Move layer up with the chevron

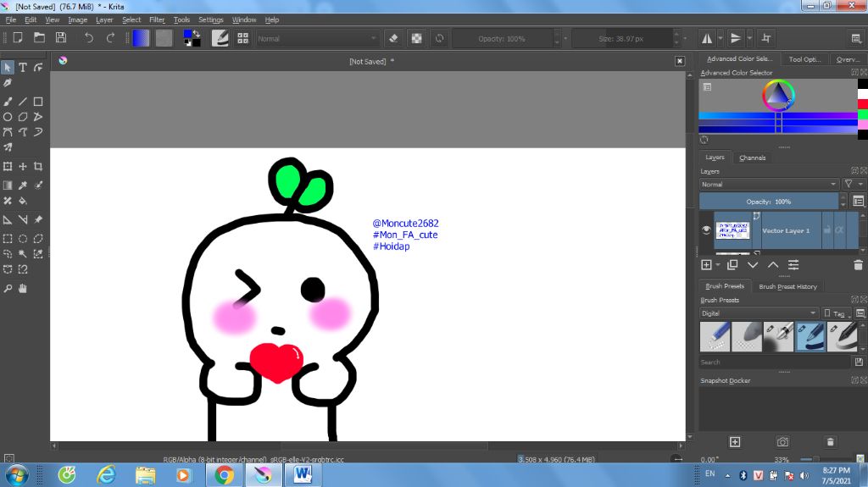(x=773, y=265)
